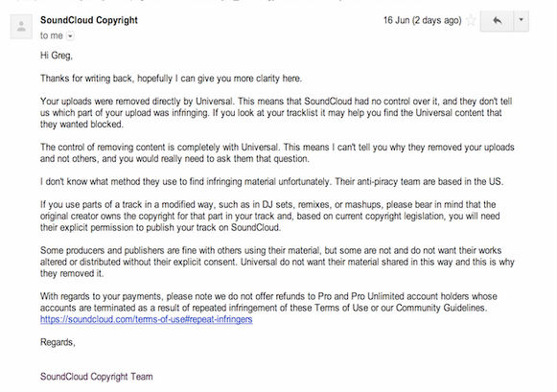Reply to the email with arrow button
Viewport: 557px width, 392px height.
coord(497,21)
